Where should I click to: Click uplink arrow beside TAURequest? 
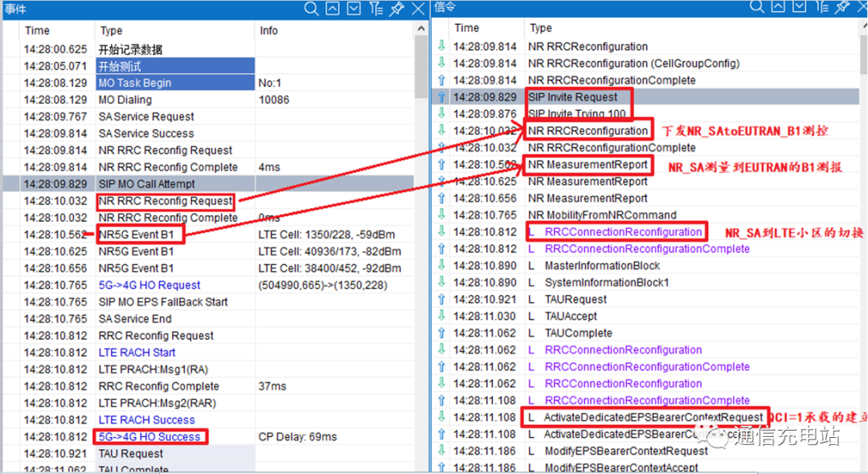coord(441,299)
